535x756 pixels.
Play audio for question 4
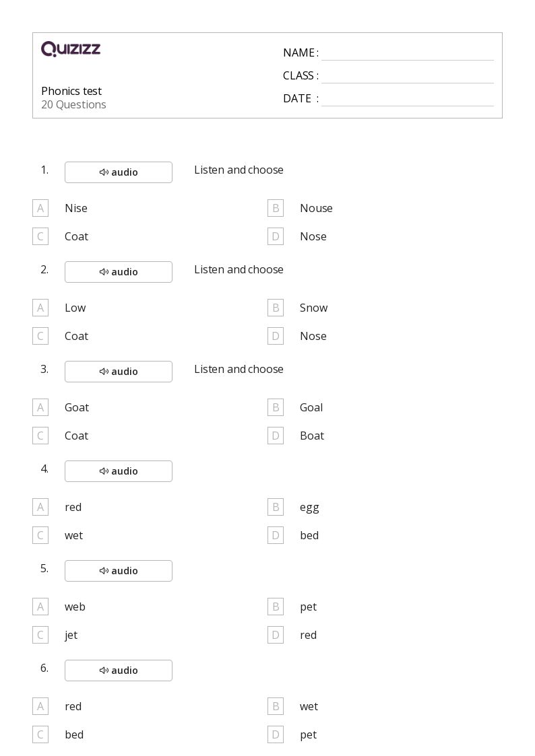[118, 471]
